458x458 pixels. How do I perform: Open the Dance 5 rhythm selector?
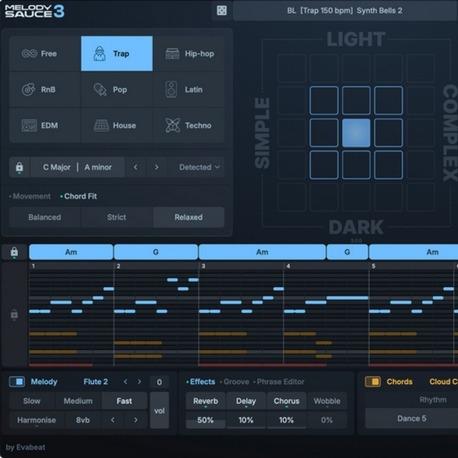coord(412,419)
